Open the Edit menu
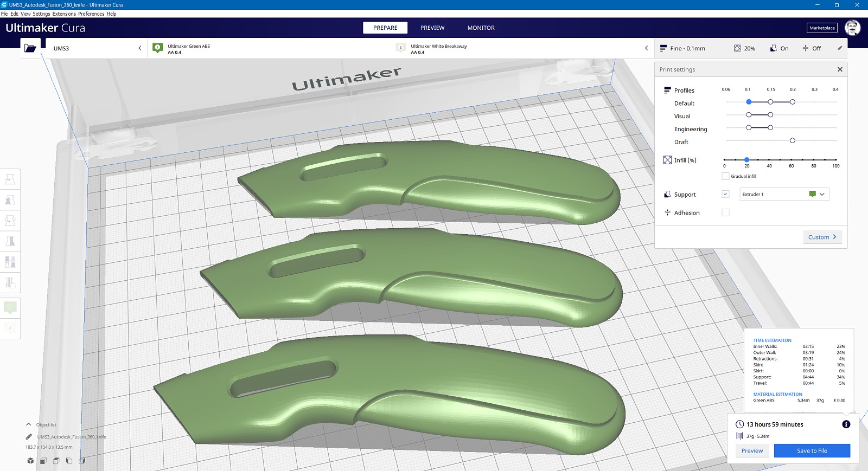Screen dimensions: 868x471 (x=14, y=14)
